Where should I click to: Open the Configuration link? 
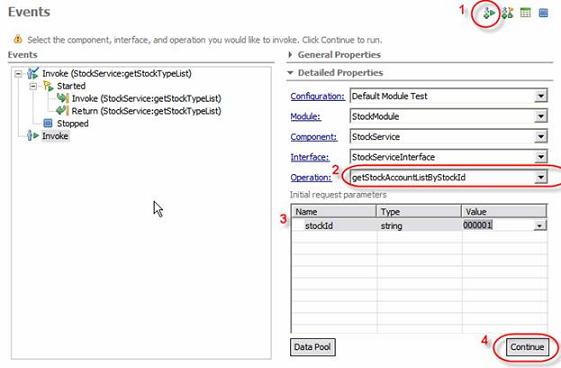click(x=318, y=96)
